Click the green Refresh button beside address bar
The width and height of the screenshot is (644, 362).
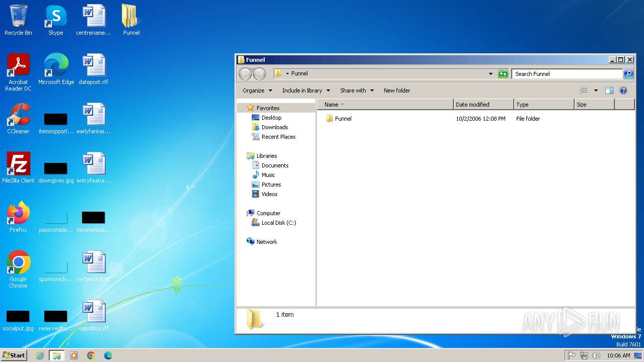coord(503,74)
